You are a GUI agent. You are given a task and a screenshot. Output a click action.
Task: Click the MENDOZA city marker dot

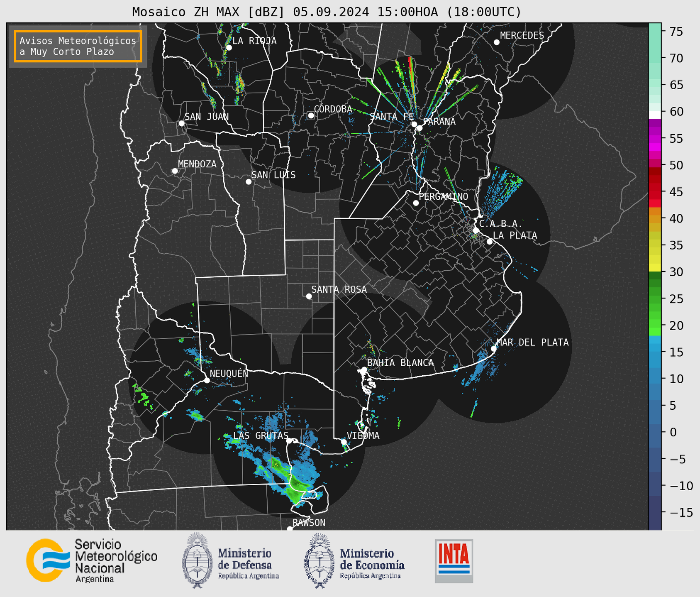tap(175, 171)
